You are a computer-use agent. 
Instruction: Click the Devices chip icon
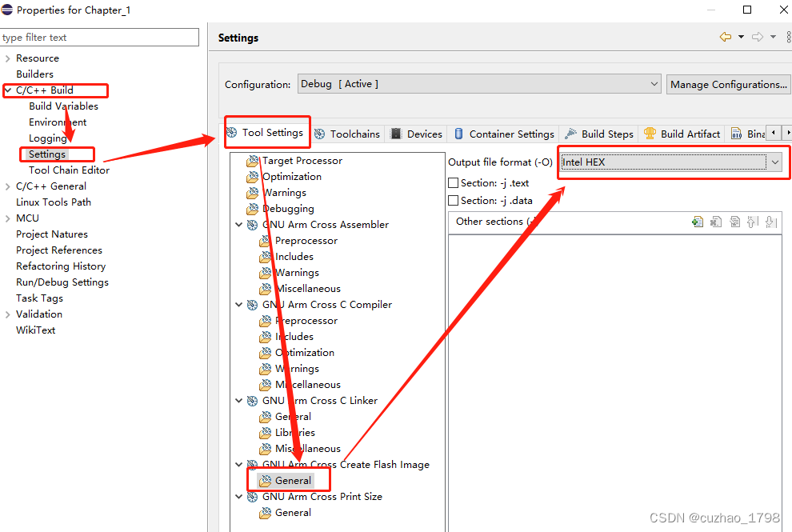[397, 134]
